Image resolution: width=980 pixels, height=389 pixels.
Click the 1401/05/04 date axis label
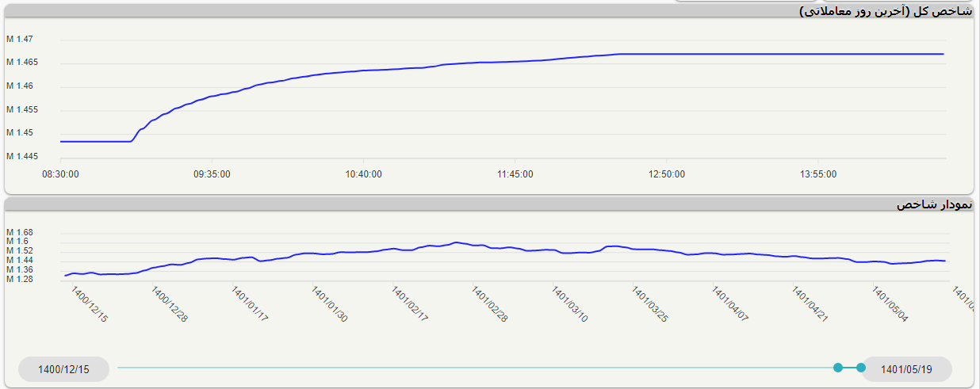tap(890, 304)
